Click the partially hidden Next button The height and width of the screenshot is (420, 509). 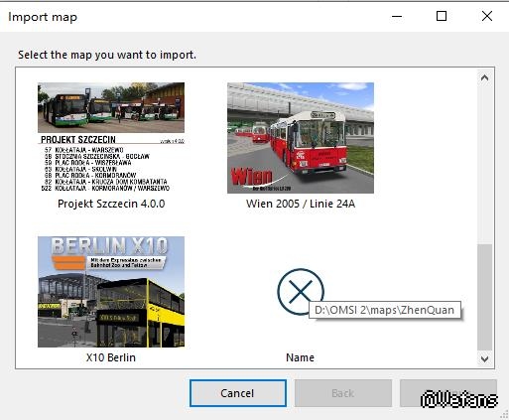[x=448, y=393]
